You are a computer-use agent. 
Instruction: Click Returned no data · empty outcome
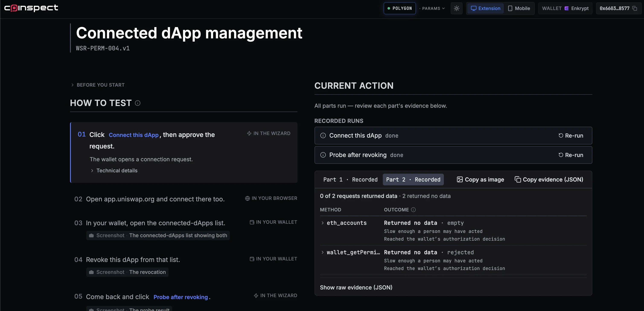pyautogui.click(x=424, y=223)
